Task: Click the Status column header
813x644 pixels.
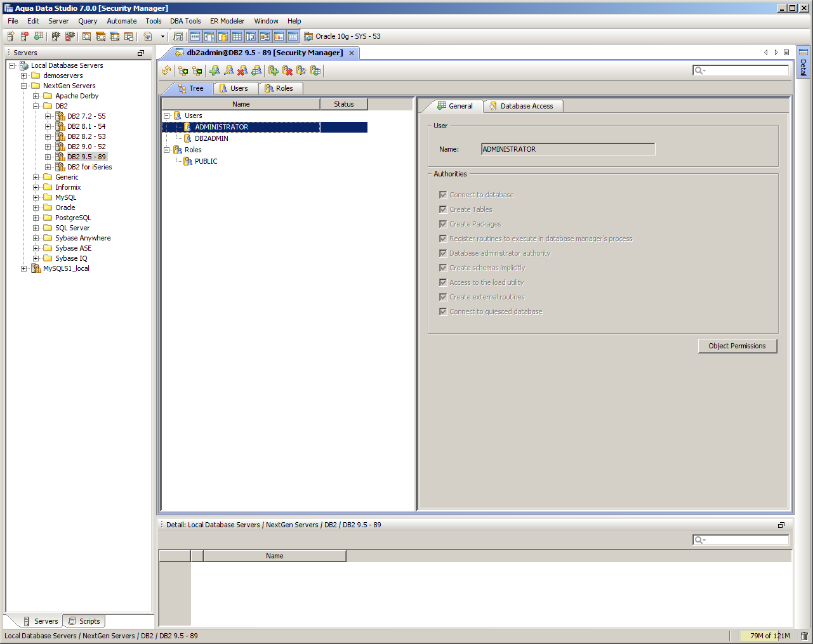Action: coord(344,104)
